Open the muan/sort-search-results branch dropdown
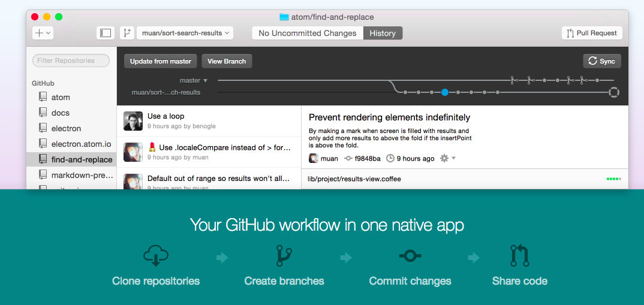 [185, 33]
